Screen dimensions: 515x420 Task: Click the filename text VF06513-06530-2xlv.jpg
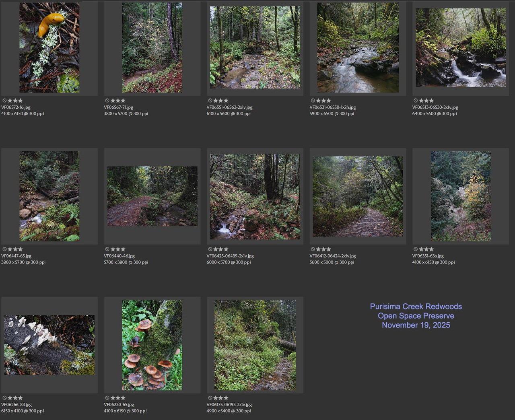[x=435, y=107]
